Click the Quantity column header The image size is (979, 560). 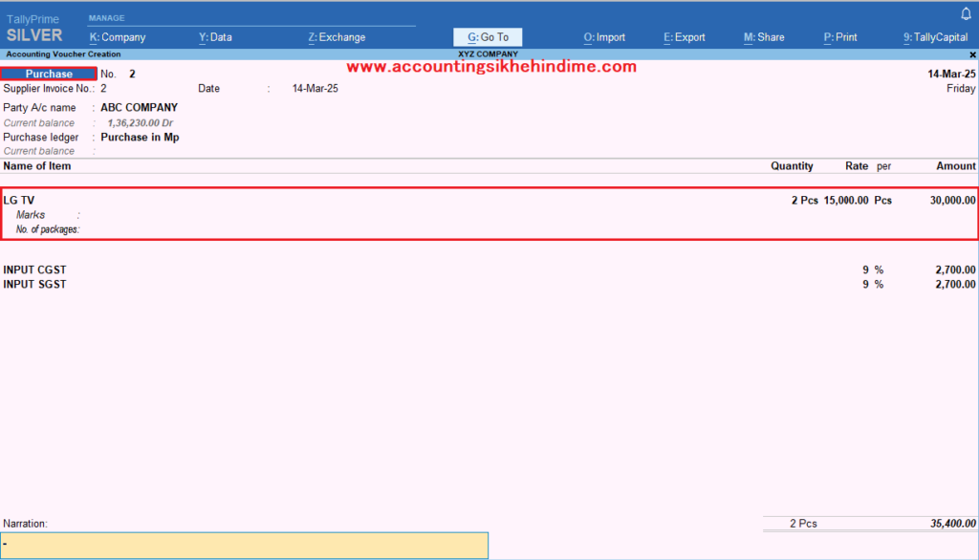[792, 166]
